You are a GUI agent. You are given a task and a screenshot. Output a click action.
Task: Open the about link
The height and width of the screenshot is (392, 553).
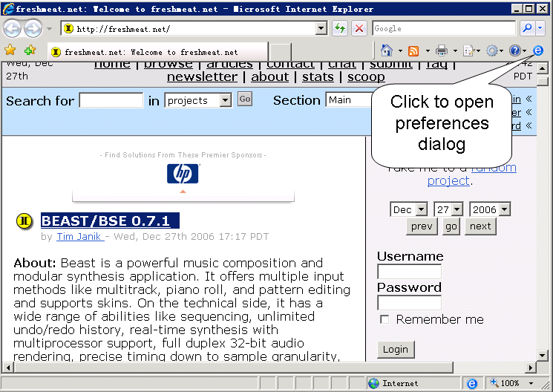(x=269, y=77)
